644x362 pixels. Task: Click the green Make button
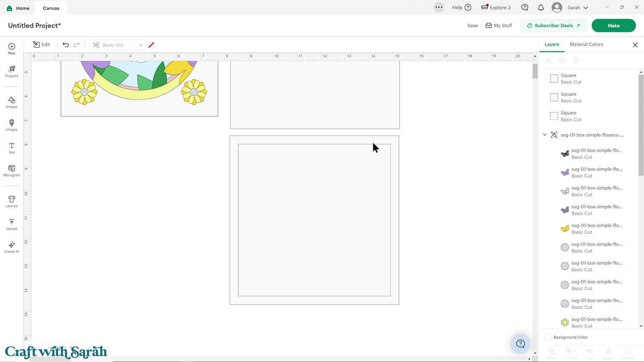pyautogui.click(x=613, y=26)
